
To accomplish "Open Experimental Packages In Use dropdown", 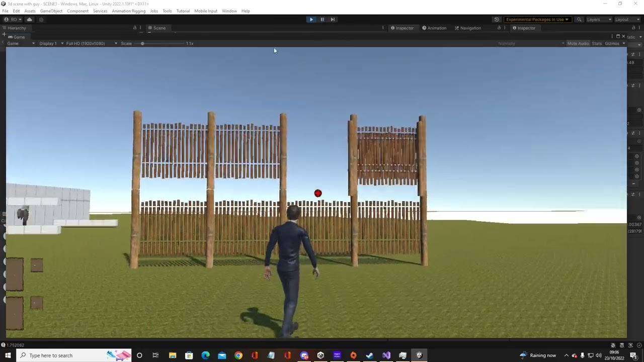I will (x=537, y=20).
